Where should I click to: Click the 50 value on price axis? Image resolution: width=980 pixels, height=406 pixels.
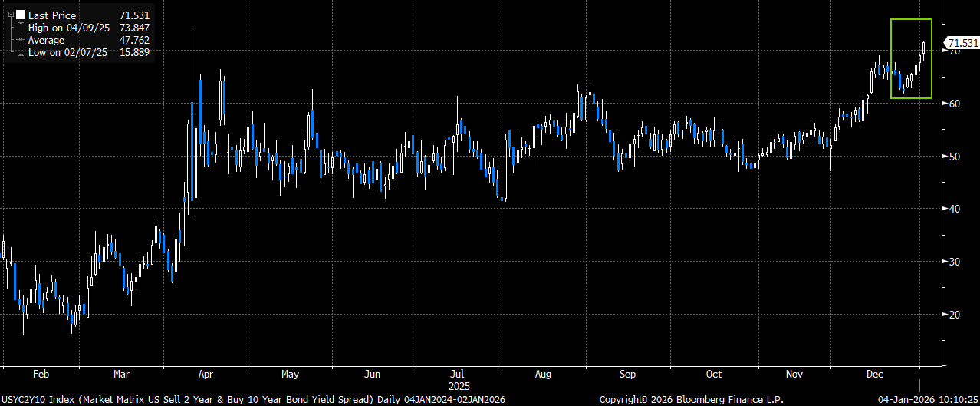click(x=955, y=157)
